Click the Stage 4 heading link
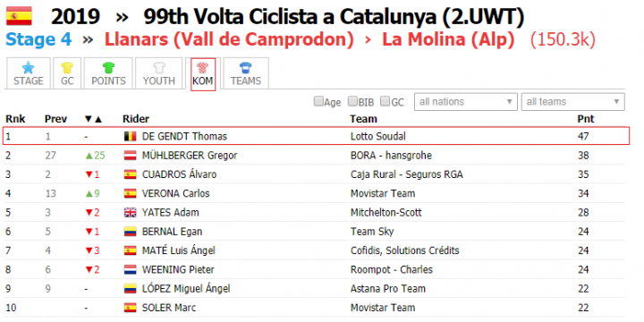 coord(38,39)
